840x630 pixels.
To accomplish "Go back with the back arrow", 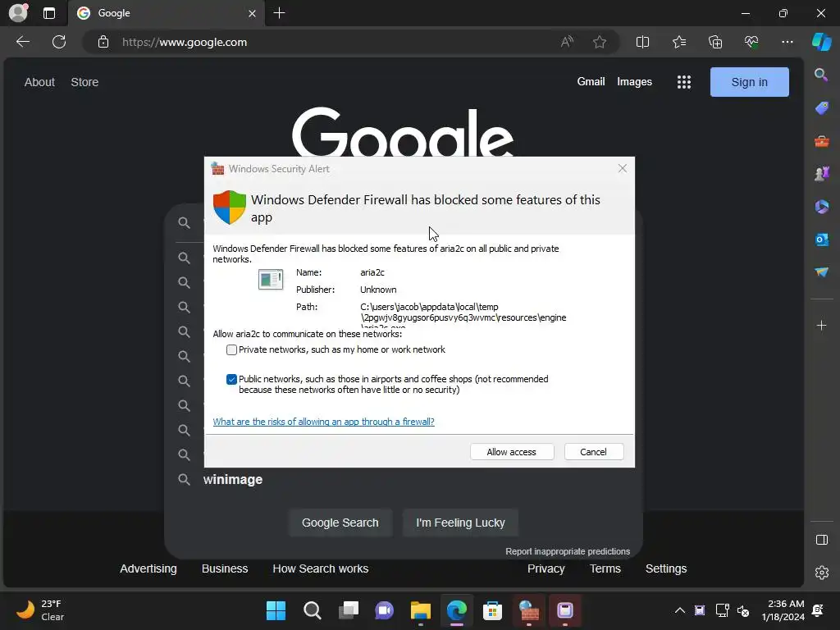I will [x=23, y=42].
